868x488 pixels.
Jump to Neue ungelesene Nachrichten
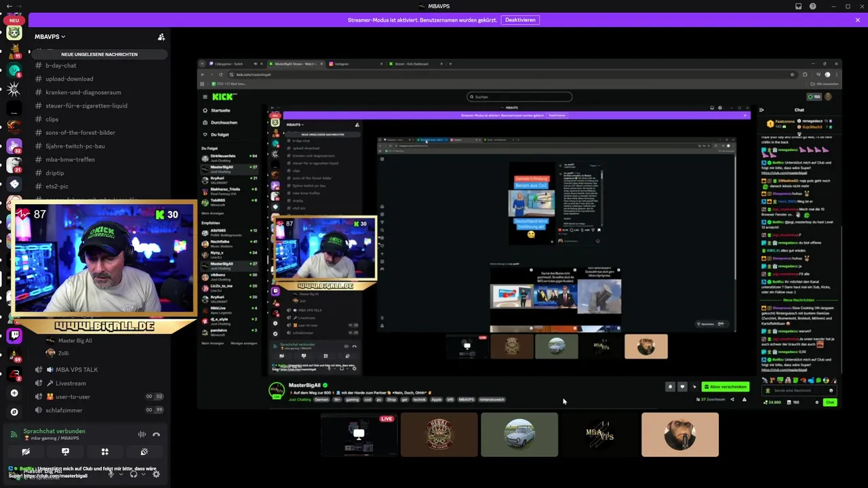[100, 54]
